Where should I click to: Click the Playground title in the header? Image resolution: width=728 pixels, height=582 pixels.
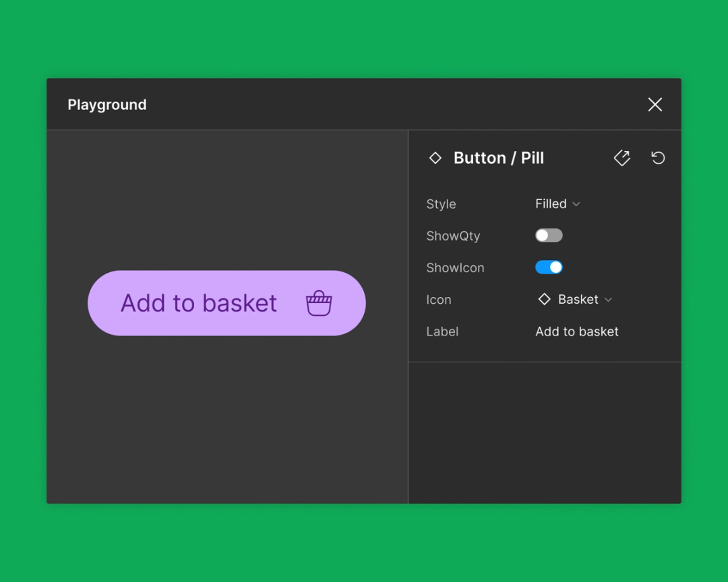[107, 104]
